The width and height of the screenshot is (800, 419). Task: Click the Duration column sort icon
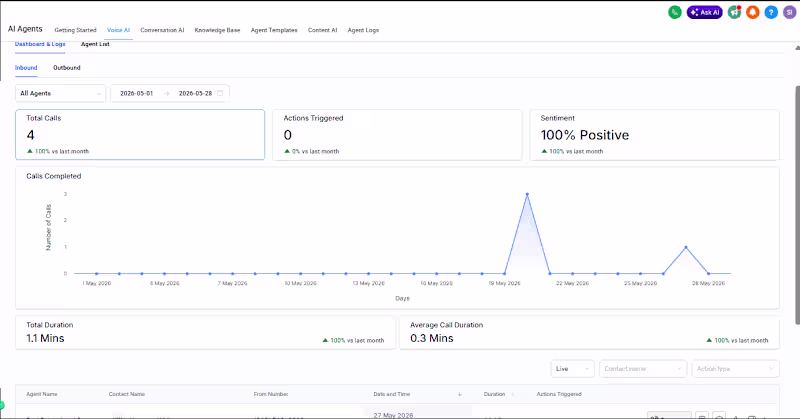513,394
